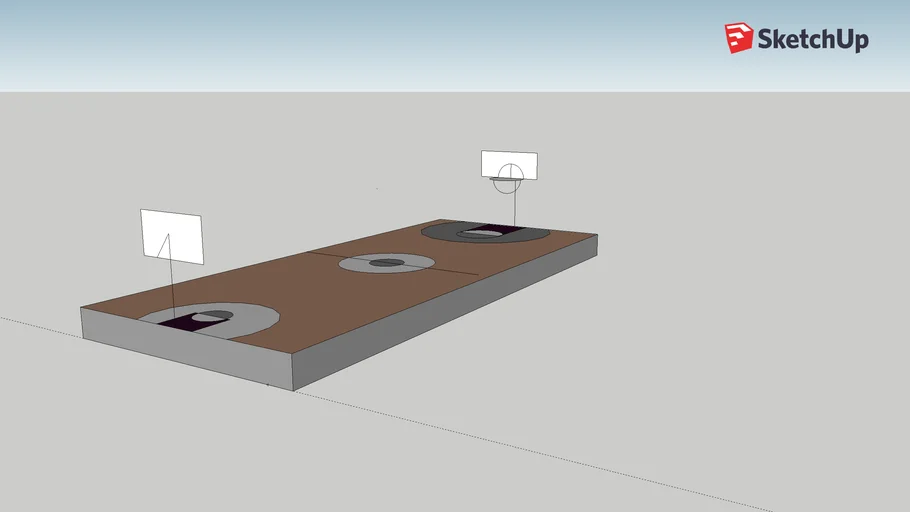
Task: Click the red SketchUp logo icon
Action: [x=738, y=38]
